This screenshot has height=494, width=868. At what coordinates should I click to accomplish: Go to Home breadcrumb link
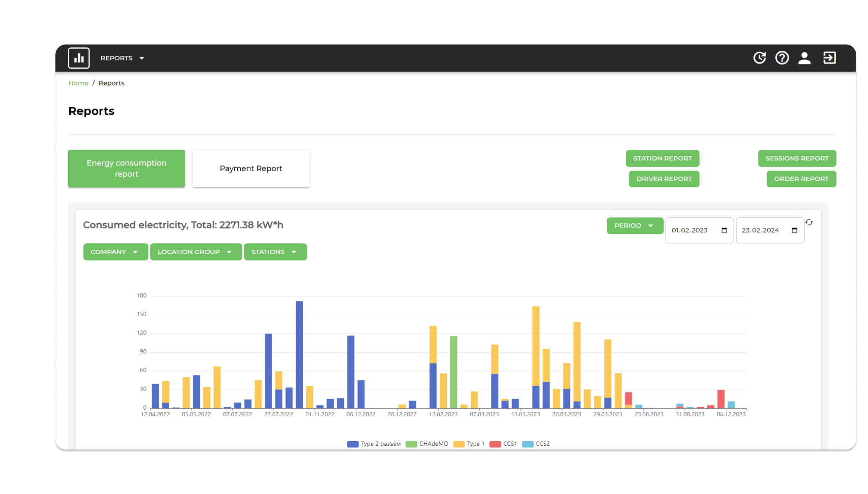79,83
